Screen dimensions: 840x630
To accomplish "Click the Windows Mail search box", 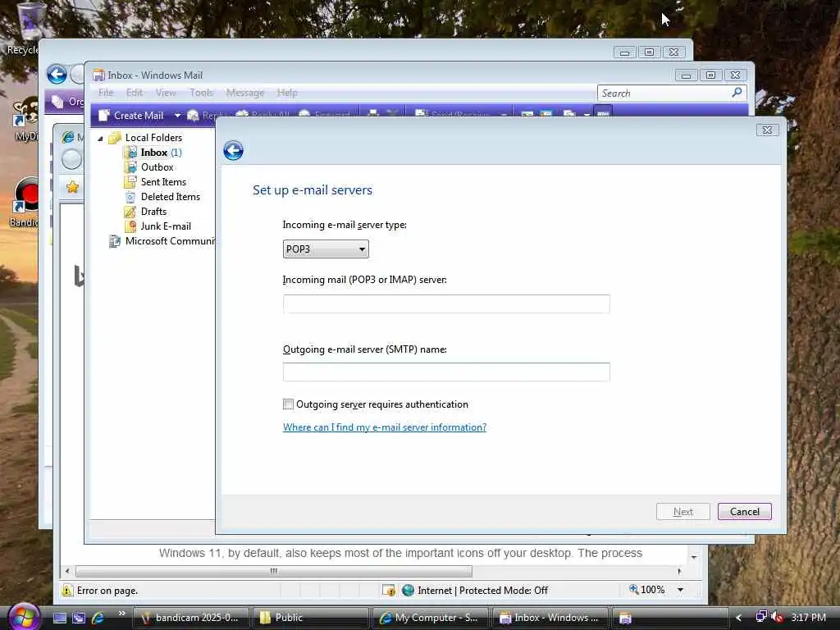I will (664, 94).
